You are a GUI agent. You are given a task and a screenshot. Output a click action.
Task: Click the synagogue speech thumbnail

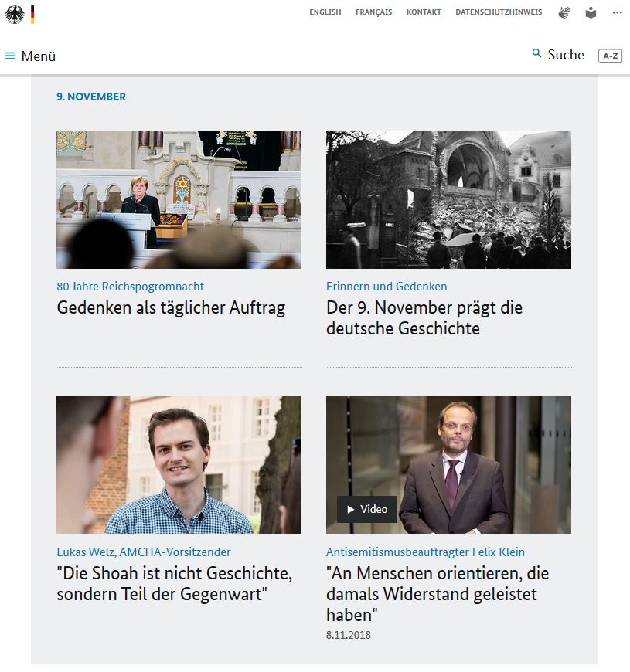click(x=179, y=199)
